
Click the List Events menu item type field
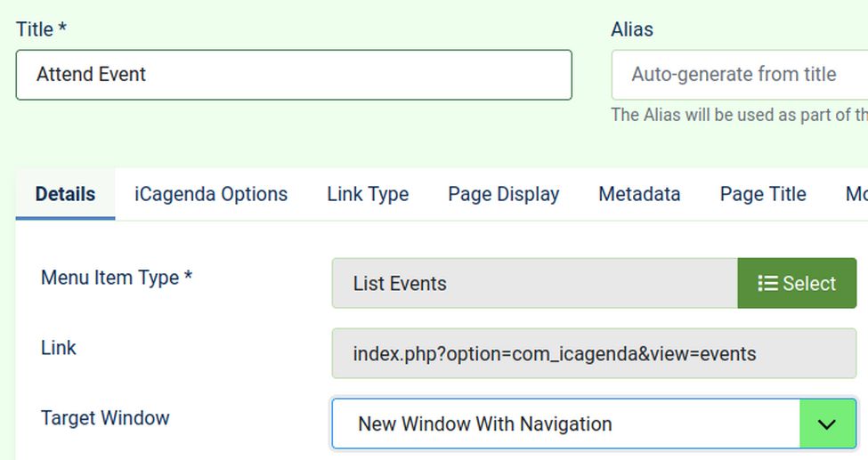[534, 284]
